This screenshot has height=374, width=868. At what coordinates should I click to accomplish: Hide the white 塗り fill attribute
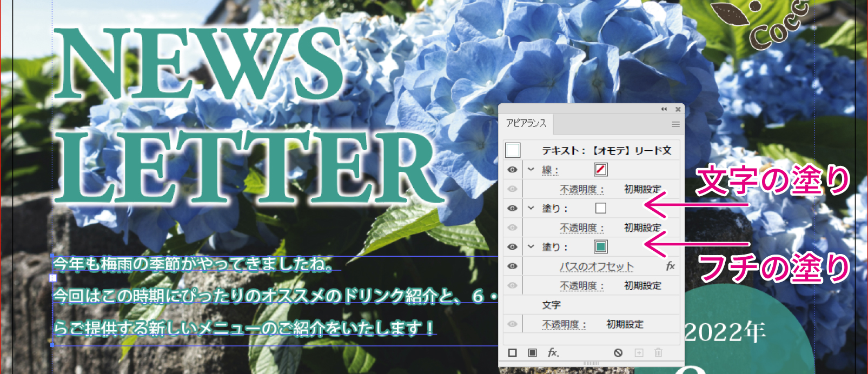point(512,208)
